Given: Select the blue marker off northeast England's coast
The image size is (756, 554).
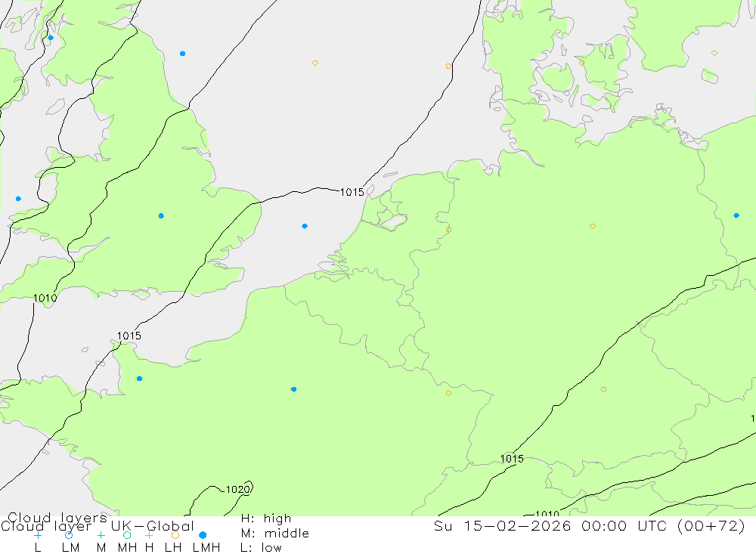Looking at the screenshot, I should point(183,54).
